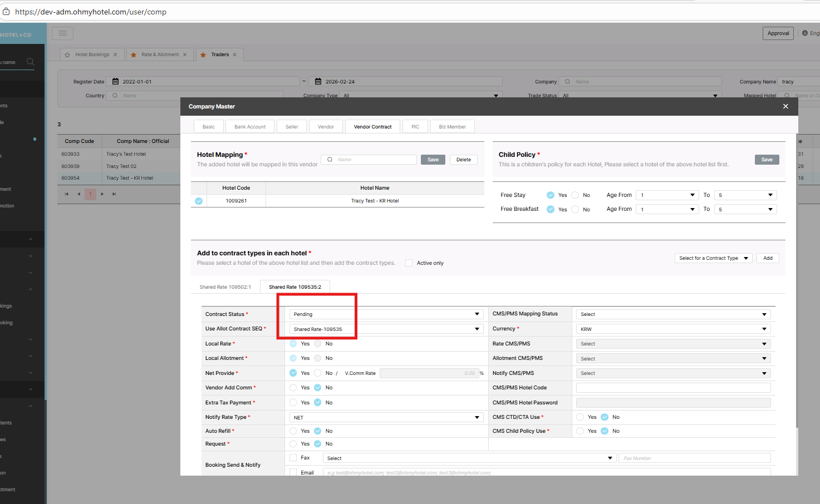Close the Hotel Bookings tab with X
Image resolution: width=820 pixels, height=504 pixels.
click(x=115, y=55)
